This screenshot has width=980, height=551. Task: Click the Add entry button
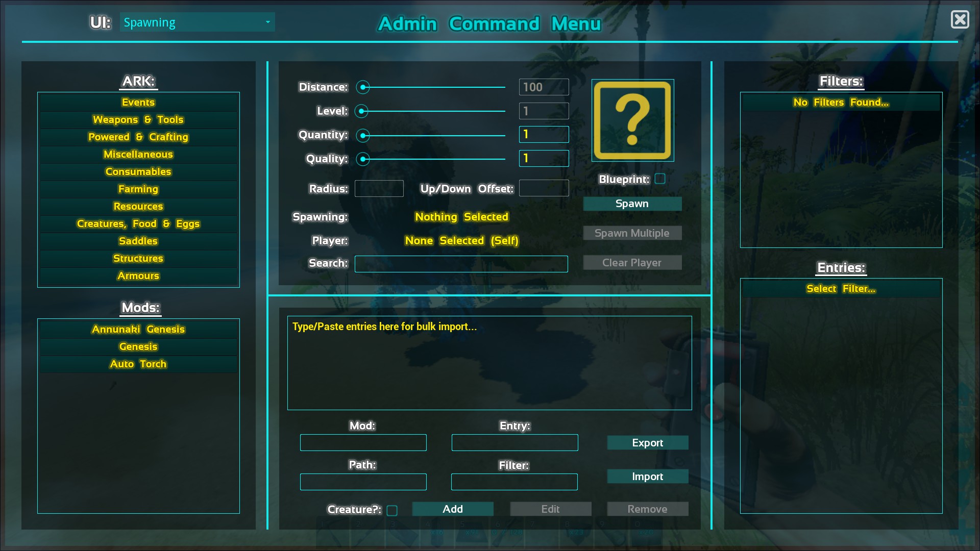tap(452, 509)
